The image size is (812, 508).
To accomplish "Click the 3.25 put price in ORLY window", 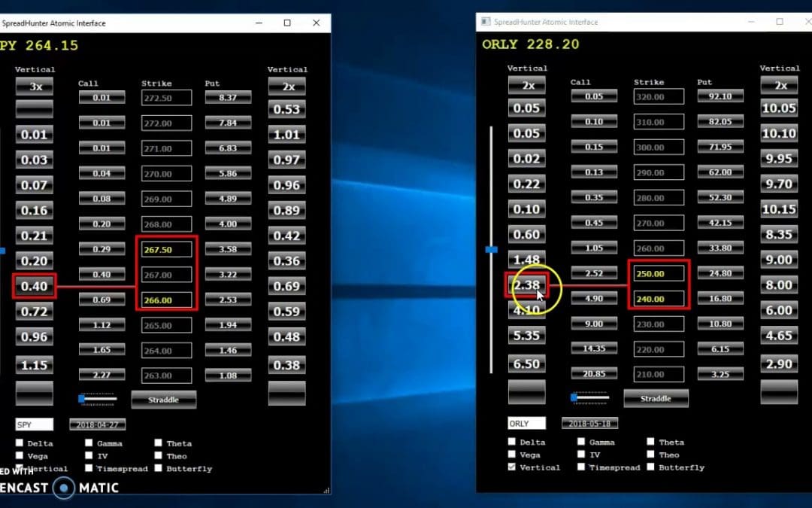I will (x=720, y=374).
